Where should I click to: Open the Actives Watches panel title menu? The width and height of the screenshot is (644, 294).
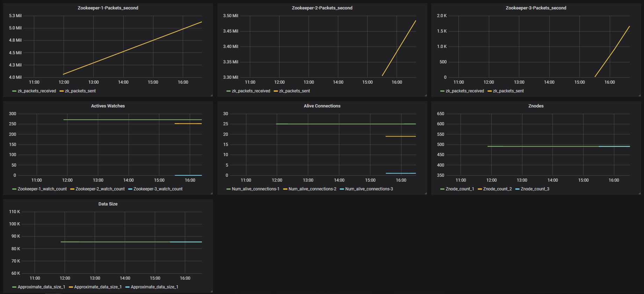coord(108,106)
